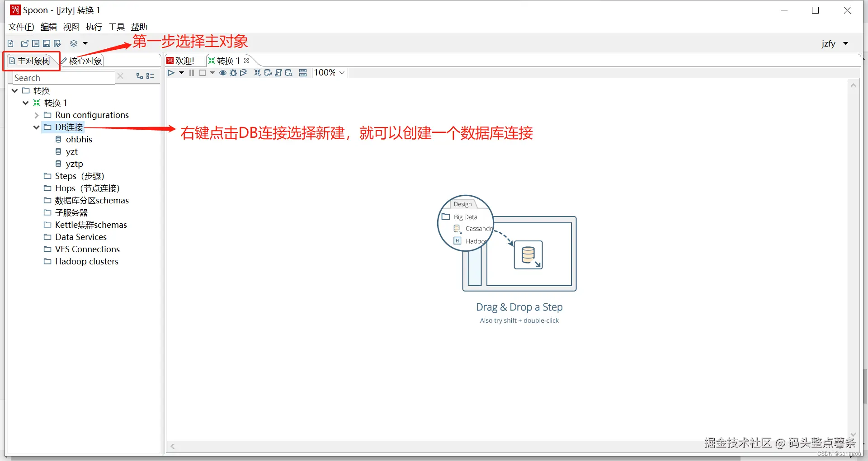Viewport: 868px width, 461px height.
Task: Minimize the Spoon window
Action: (784, 10)
